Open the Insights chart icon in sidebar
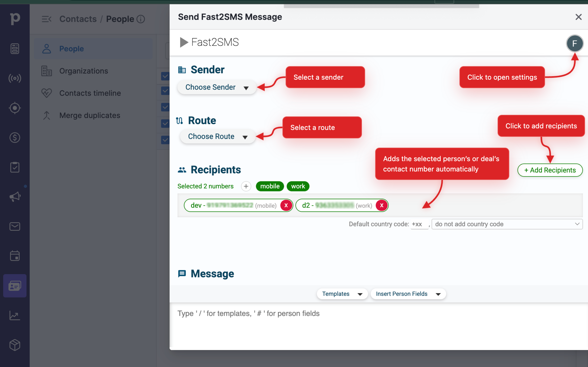Image resolution: width=588 pixels, height=367 pixels. coord(14,315)
